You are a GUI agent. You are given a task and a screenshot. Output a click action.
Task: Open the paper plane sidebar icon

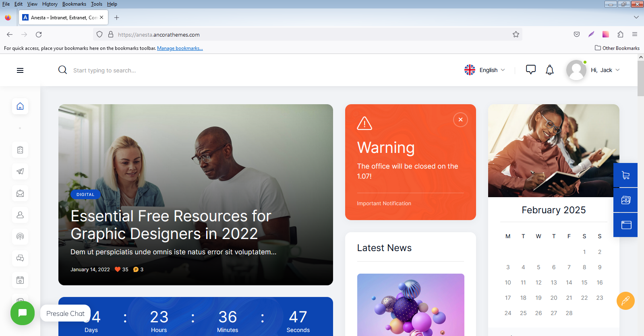coord(20,171)
